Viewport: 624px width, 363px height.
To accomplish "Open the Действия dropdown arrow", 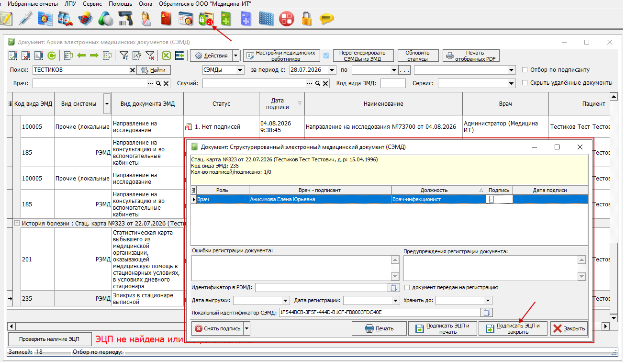I will [236, 56].
